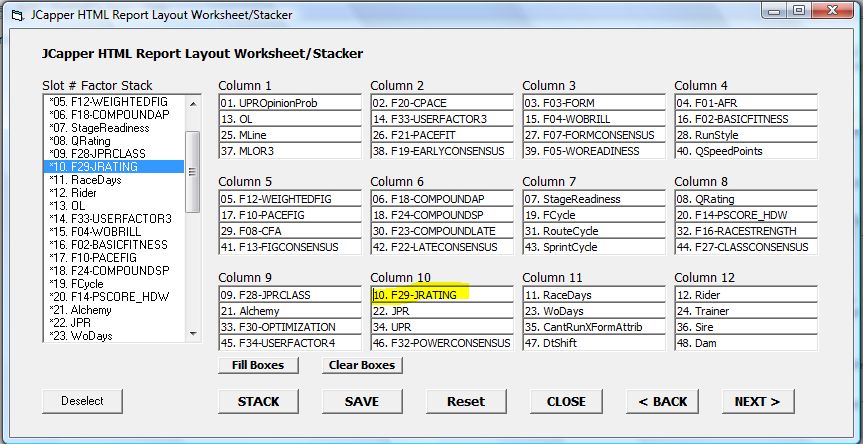Click the 38. F19-EARLYCONSENSUS box
The height and width of the screenshot is (444, 863).
pos(441,151)
